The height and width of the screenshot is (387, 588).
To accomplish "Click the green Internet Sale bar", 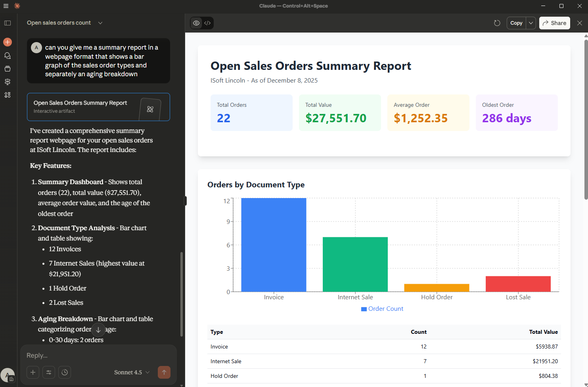I will click(355, 264).
